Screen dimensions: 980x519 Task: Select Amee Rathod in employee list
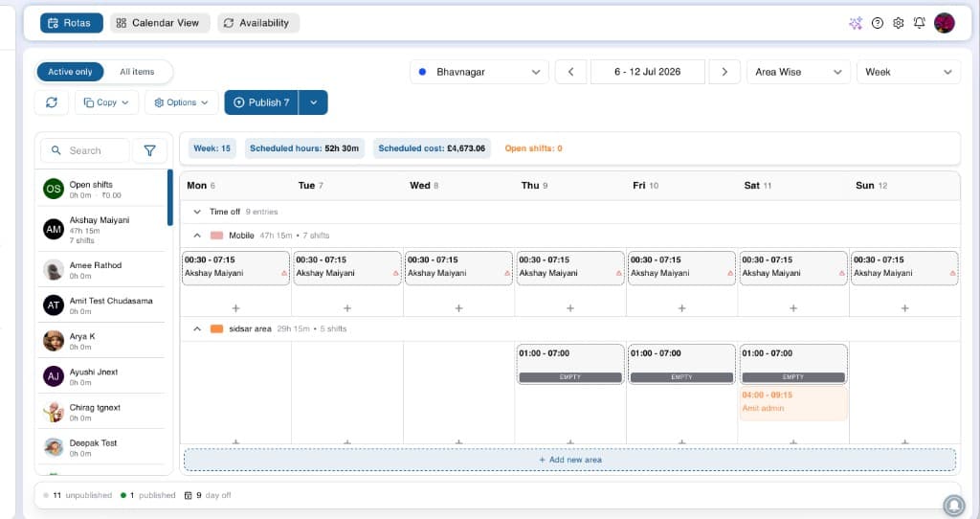101,270
